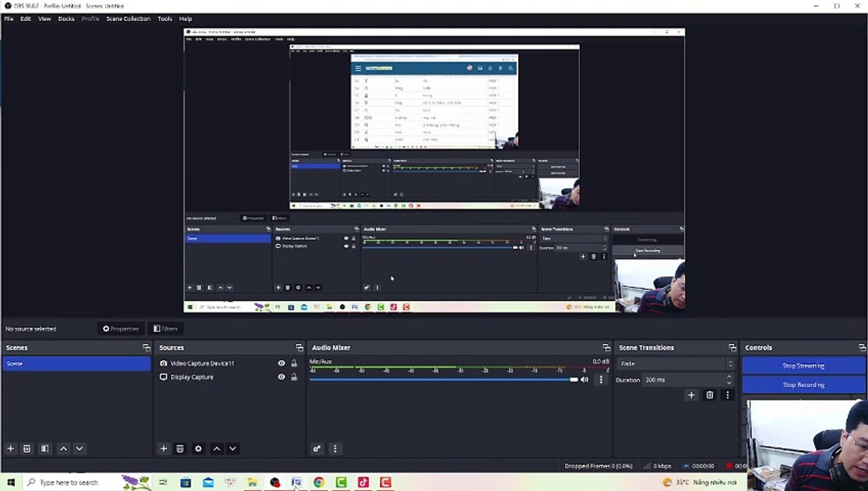868x491 pixels.
Task: Click Stop Recording button
Action: [x=803, y=385]
